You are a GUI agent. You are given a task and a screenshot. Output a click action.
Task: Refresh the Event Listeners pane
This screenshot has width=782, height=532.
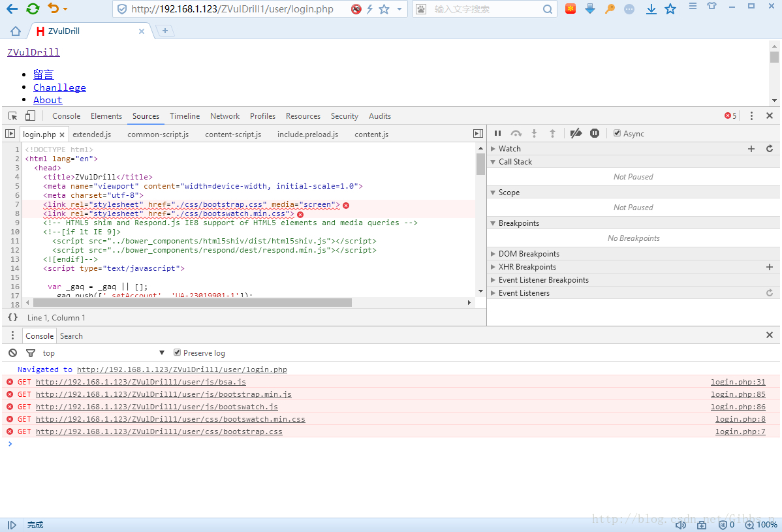pyautogui.click(x=770, y=292)
